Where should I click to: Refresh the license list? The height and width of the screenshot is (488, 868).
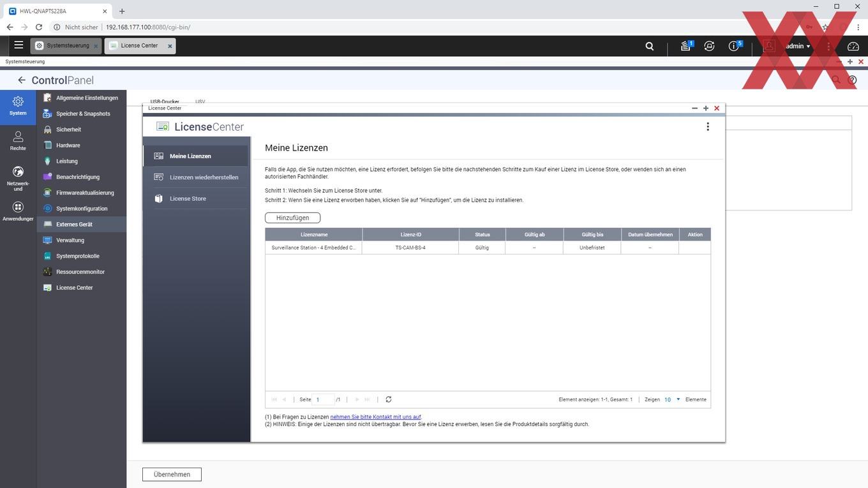tap(389, 399)
